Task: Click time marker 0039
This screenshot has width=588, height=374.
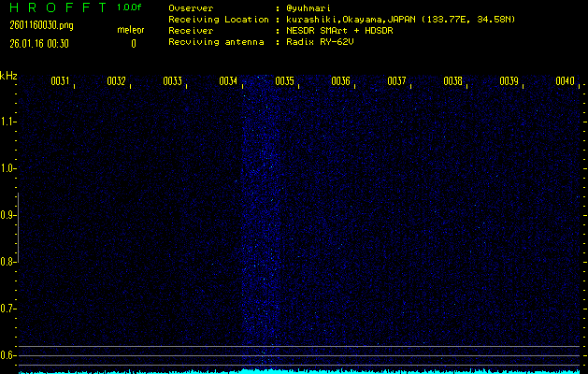Action: pos(509,81)
